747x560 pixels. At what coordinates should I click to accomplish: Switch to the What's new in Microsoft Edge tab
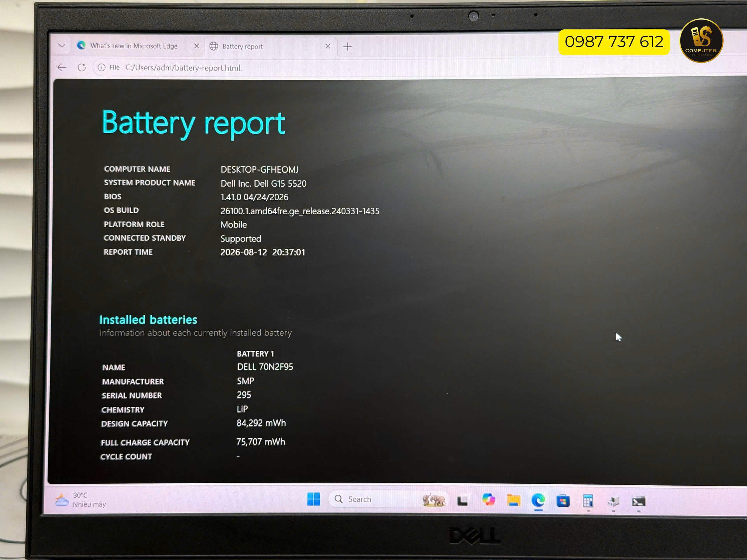(x=133, y=45)
